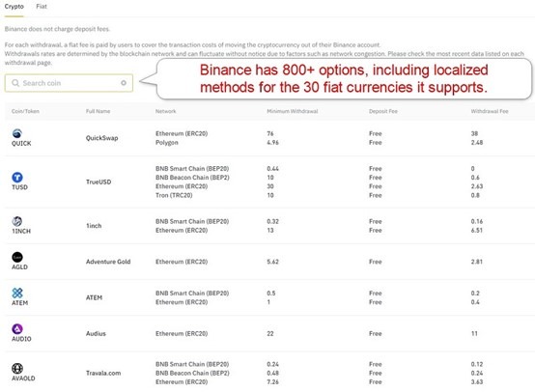Click the TrueUSD full name

tap(99, 182)
